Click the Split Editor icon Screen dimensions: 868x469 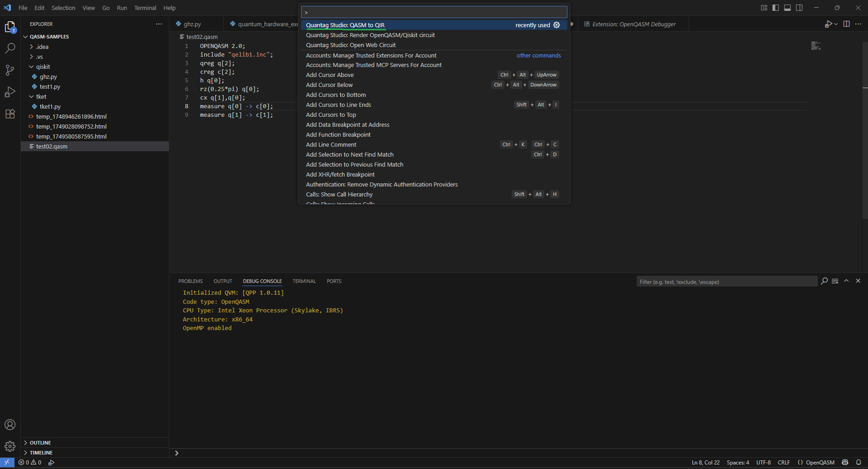tap(846, 24)
